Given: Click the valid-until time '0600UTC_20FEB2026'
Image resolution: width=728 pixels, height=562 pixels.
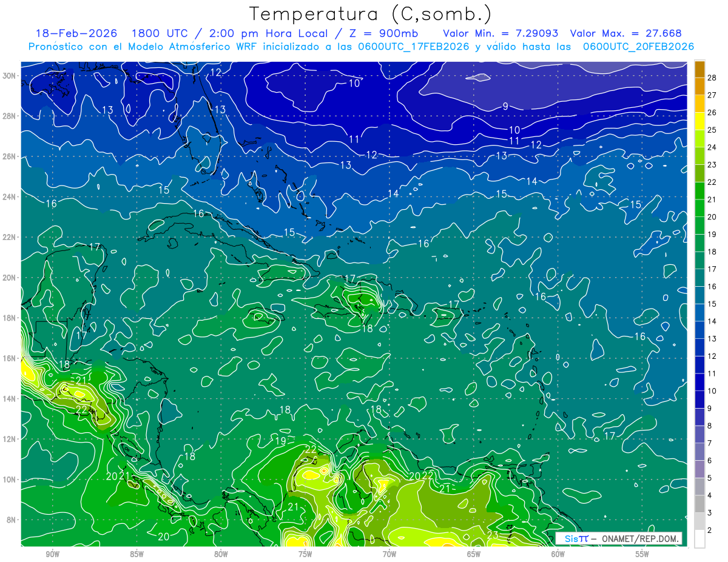Looking at the screenshot, I should tap(638, 47).
